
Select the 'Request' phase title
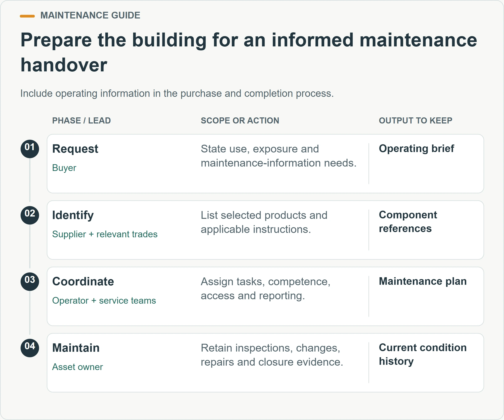click(75, 149)
